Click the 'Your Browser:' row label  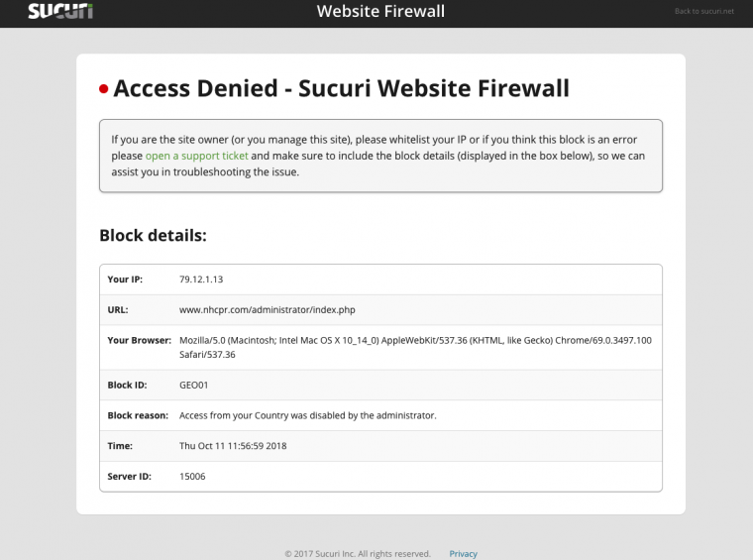139,340
